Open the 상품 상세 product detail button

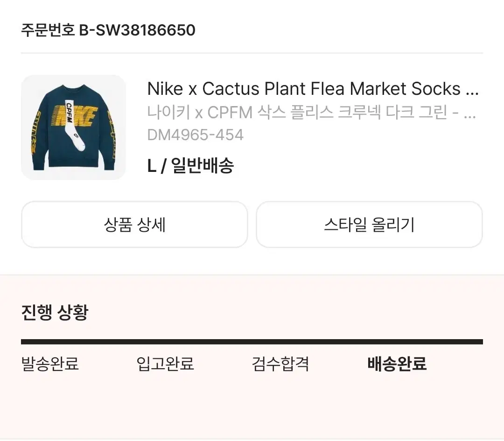click(134, 225)
